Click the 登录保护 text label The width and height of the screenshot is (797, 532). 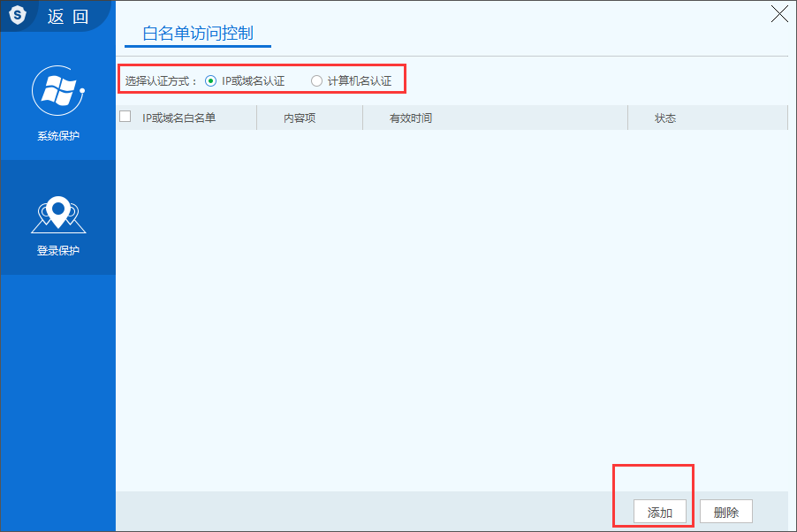point(57,250)
